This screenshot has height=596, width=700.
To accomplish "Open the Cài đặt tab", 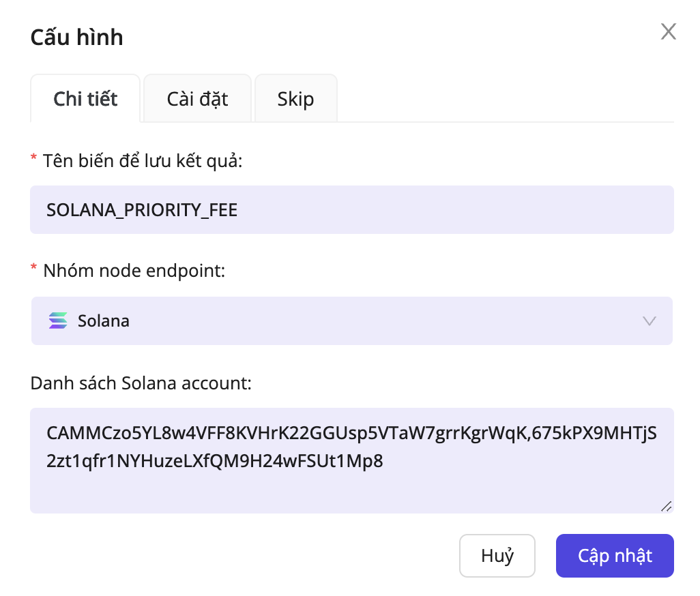I will click(x=197, y=99).
